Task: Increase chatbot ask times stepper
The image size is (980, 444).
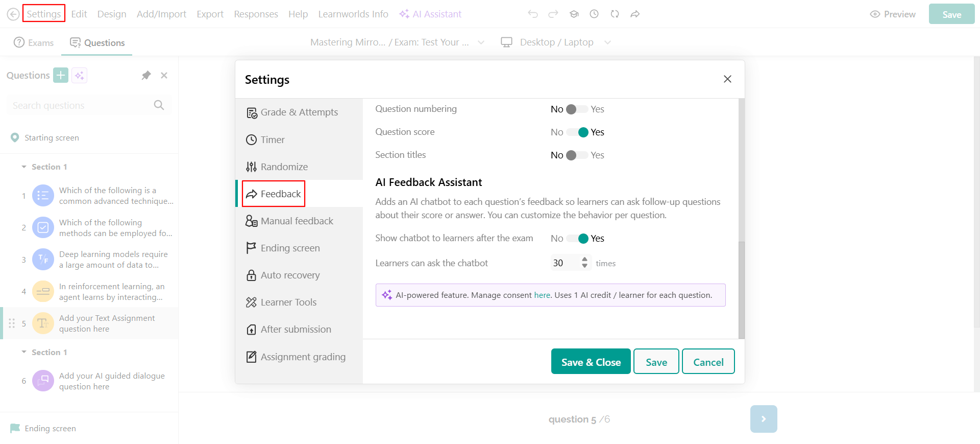Action: tap(584, 260)
